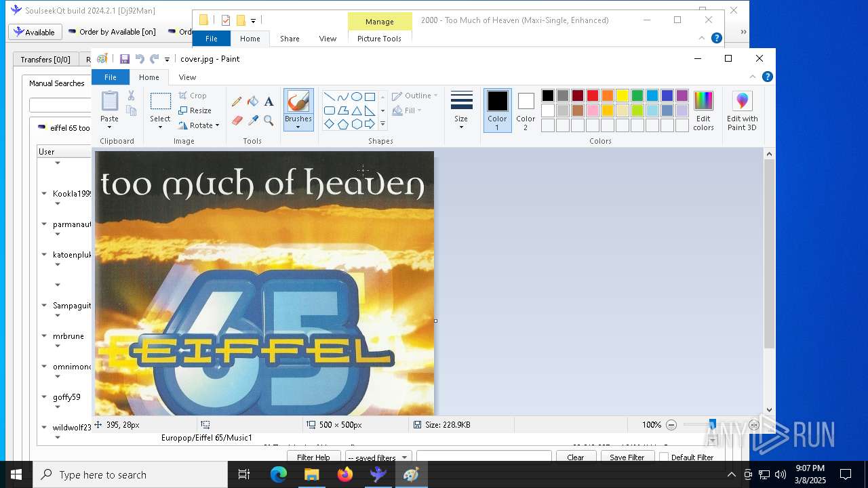Set Color 1 as active color

coord(497,110)
